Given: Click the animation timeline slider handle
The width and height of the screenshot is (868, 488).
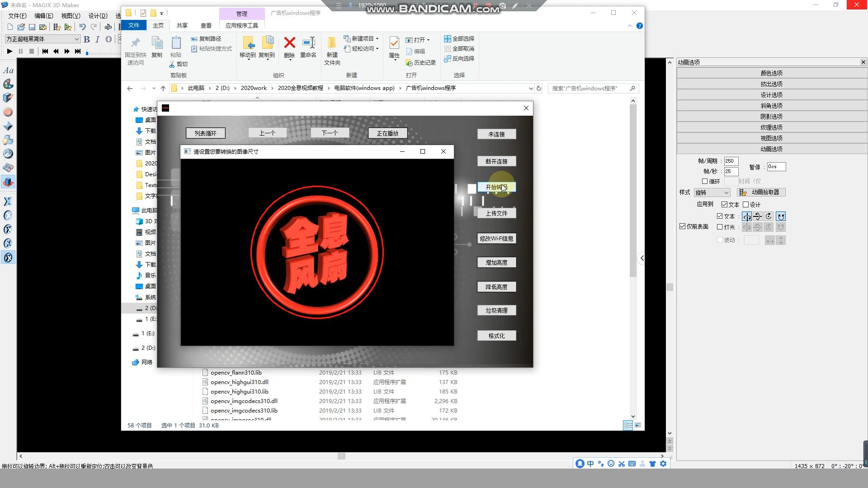Looking at the screenshot, I should [x=87, y=53].
